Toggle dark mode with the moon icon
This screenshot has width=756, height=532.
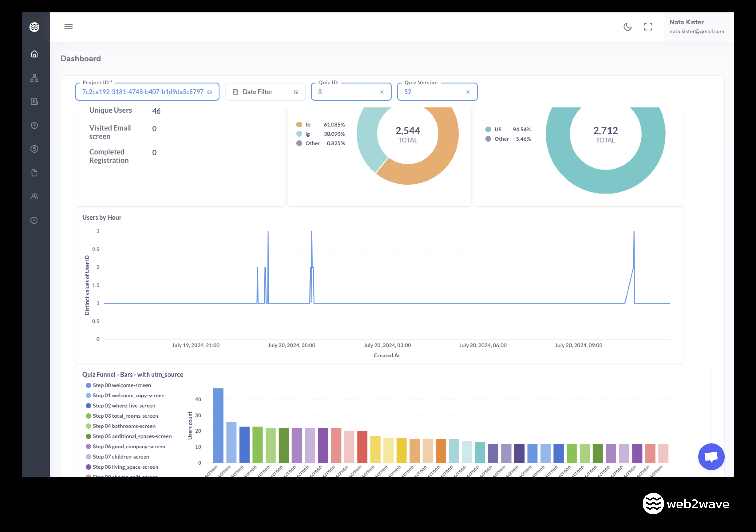628,27
